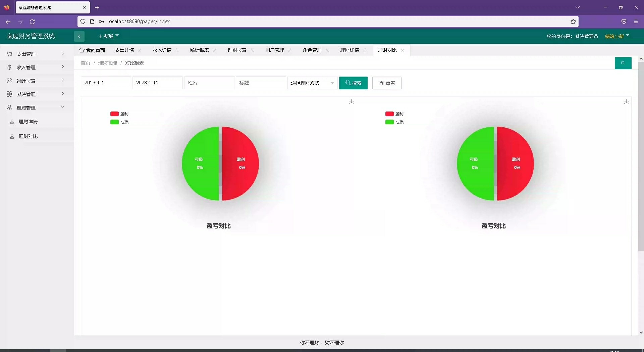Click red 盈利 slice in left pie

click(x=240, y=164)
